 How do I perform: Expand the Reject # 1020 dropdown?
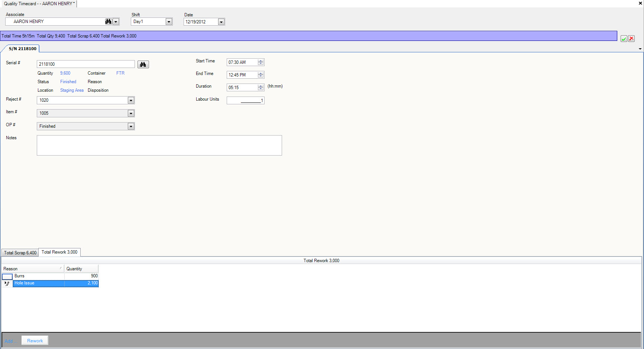tap(131, 100)
